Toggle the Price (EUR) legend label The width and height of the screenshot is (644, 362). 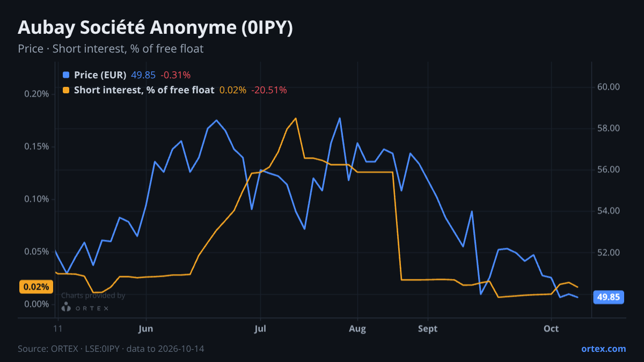(x=100, y=75)
